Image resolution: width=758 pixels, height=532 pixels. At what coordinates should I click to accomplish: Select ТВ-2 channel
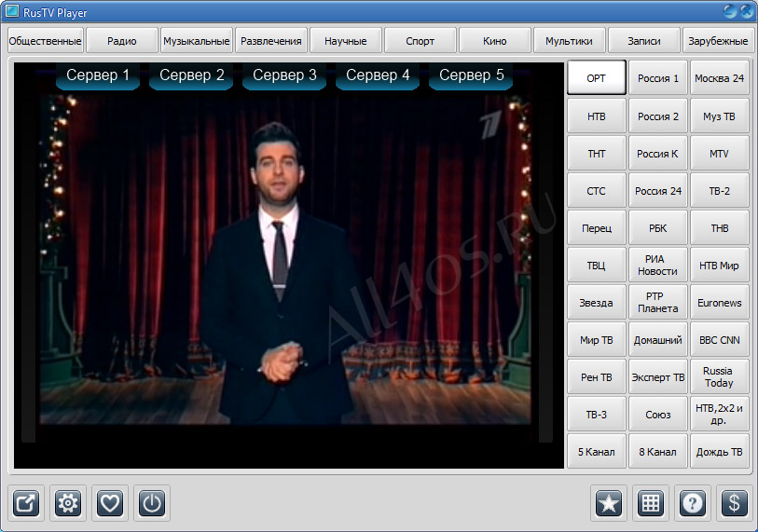coord(720,190)
